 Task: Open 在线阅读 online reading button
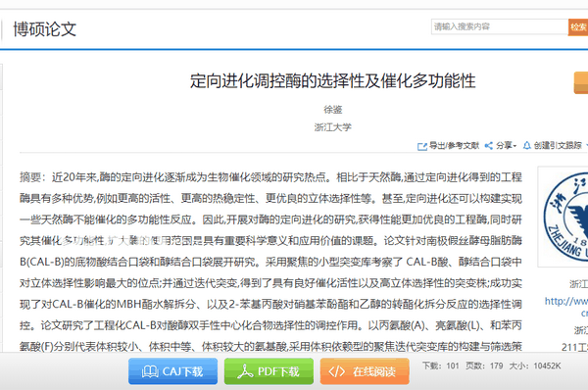[365, 371]
